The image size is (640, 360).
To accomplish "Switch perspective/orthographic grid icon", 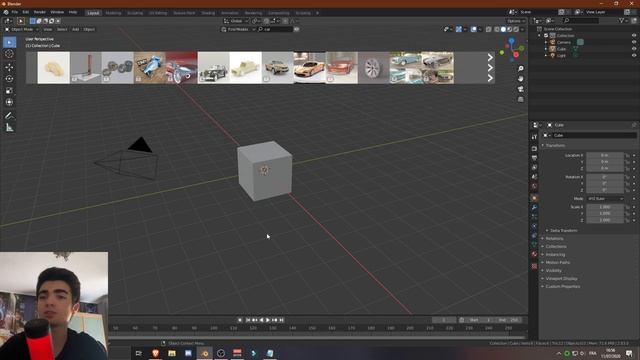I will [x=520, y=99].
